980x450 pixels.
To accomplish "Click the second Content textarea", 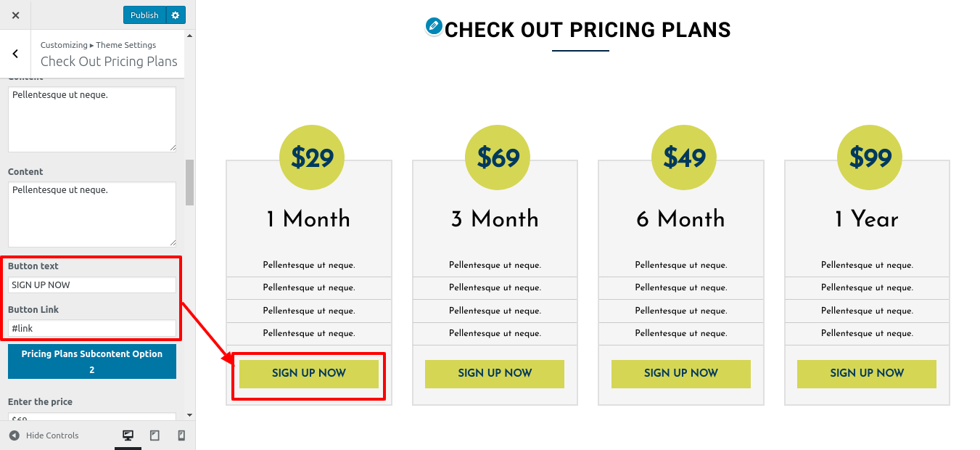I will (x=92, y=214).
